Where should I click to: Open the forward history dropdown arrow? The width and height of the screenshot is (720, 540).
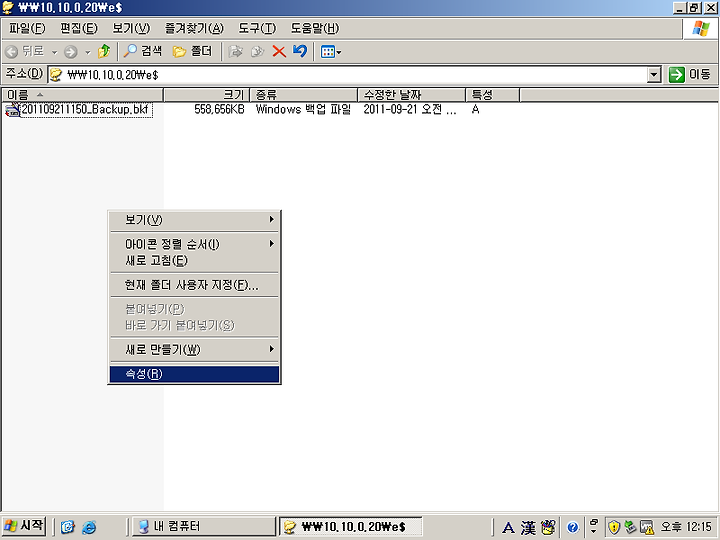click(87, 52)
